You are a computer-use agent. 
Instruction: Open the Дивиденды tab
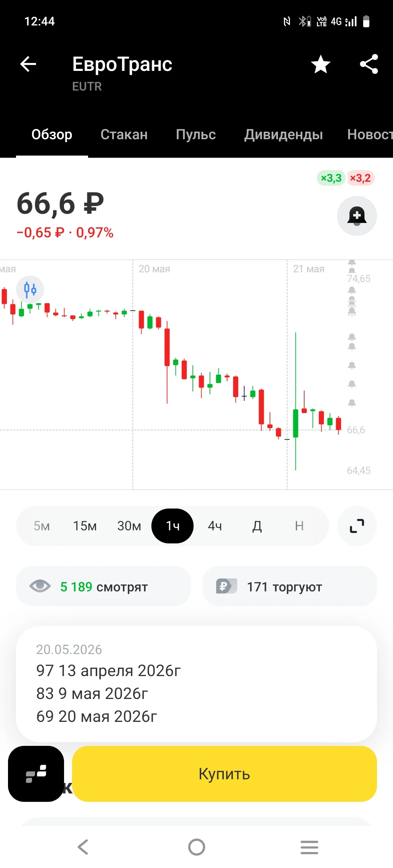[283, 134]
